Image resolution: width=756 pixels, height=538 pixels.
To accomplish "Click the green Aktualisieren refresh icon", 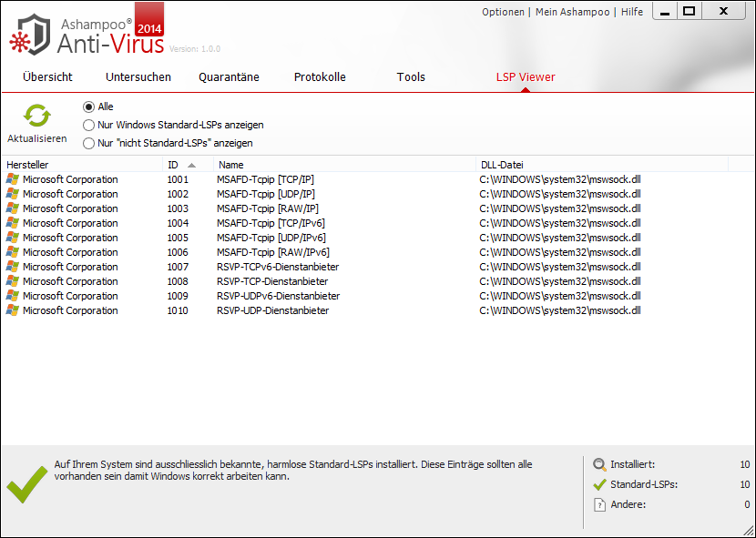I will tap(36, 116).
